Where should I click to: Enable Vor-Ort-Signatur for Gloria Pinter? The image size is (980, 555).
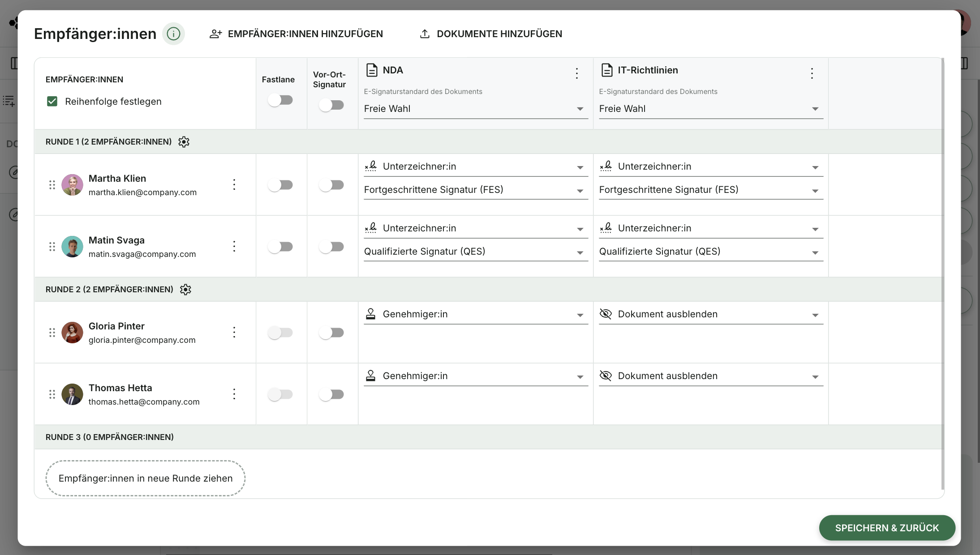331,333
